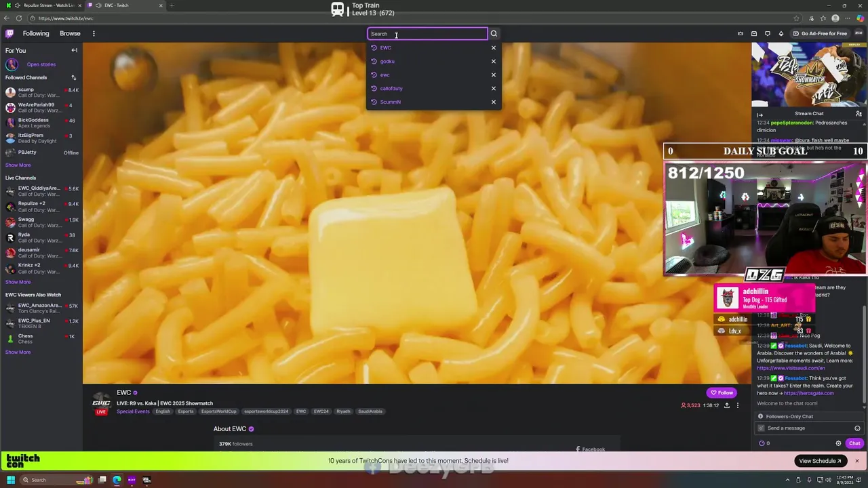Open the Ryda live channel
Viewport: 868px width, 488px height.
click(x=41, y=237)
